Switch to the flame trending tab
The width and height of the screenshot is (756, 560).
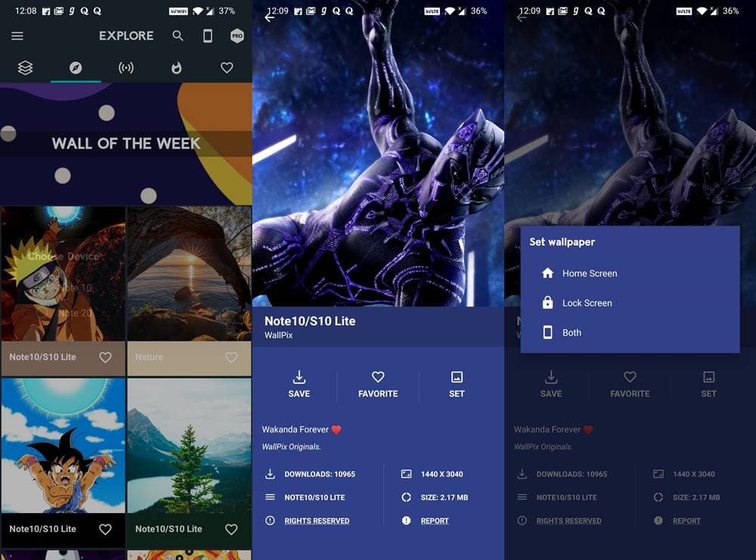tap(176, 67)
